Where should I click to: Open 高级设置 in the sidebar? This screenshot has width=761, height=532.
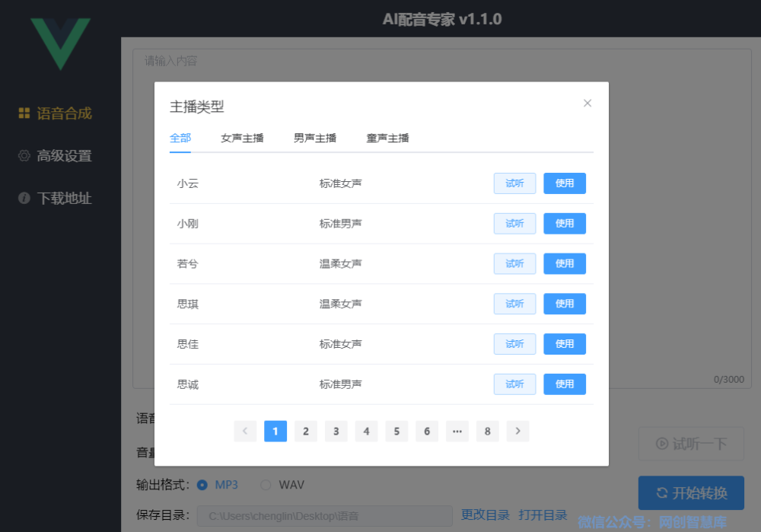point(55,156)
